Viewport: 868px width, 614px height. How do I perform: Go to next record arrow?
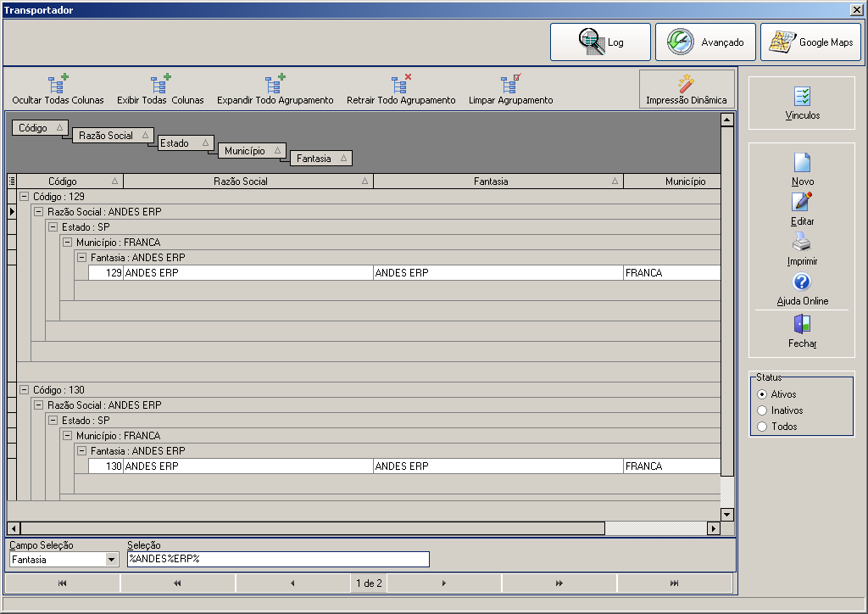point(444,583)
